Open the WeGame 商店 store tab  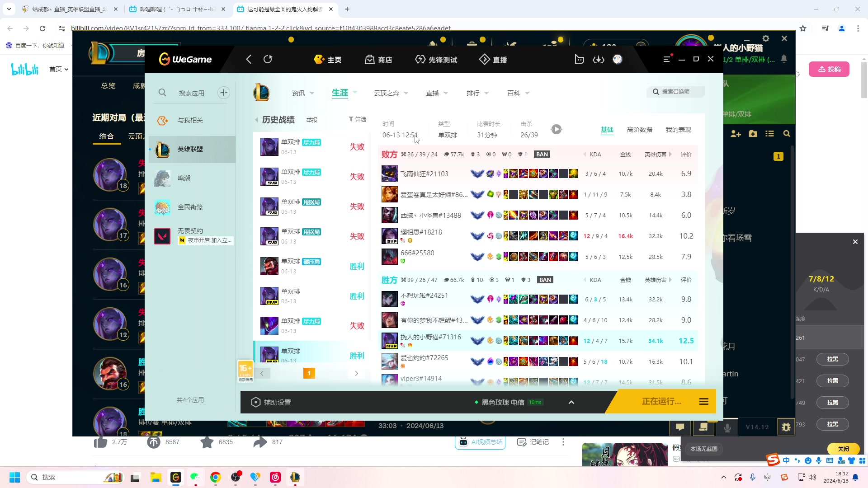[379, 60]
